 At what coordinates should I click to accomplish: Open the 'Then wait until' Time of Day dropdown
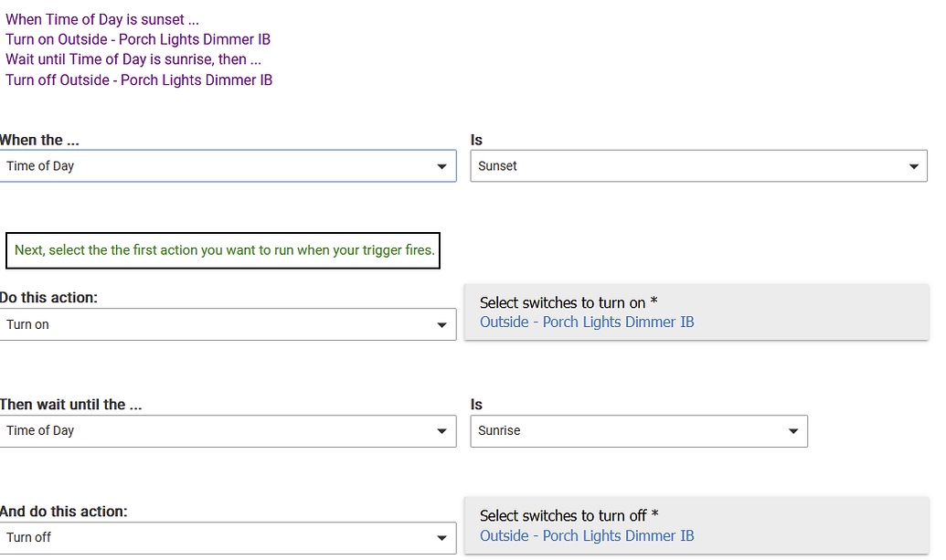click(x=228, y=430)
